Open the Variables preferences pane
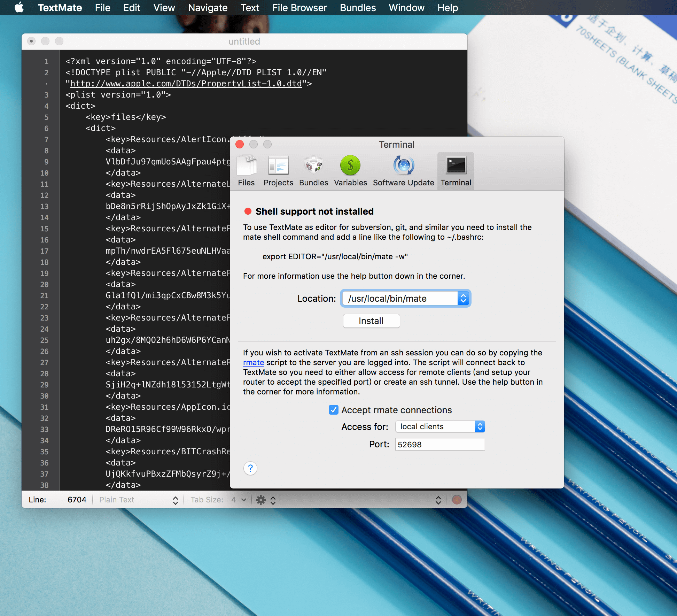The height and width of the screenshot is (616, 677). [x=350, y=171]
